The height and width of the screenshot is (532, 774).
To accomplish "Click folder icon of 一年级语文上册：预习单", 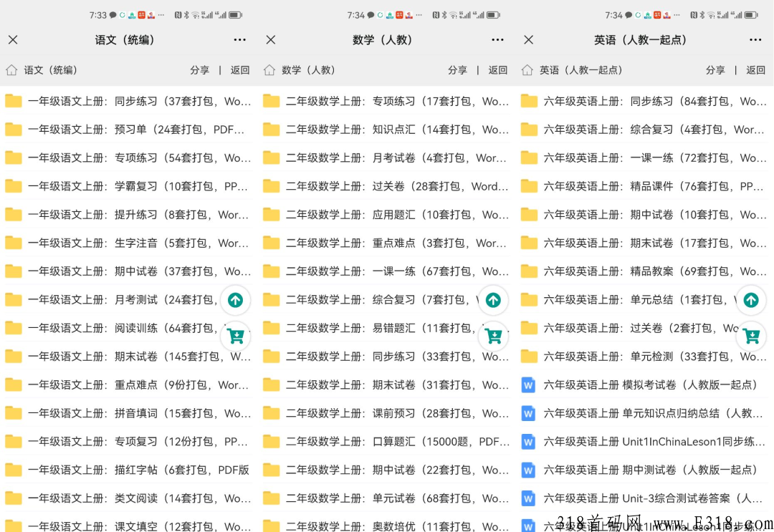I will pyautogui.click(x=14, y=130).
